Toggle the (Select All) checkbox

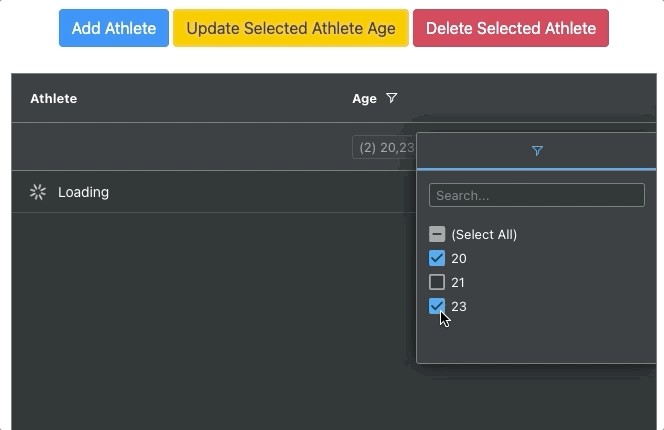click(437, 234)
